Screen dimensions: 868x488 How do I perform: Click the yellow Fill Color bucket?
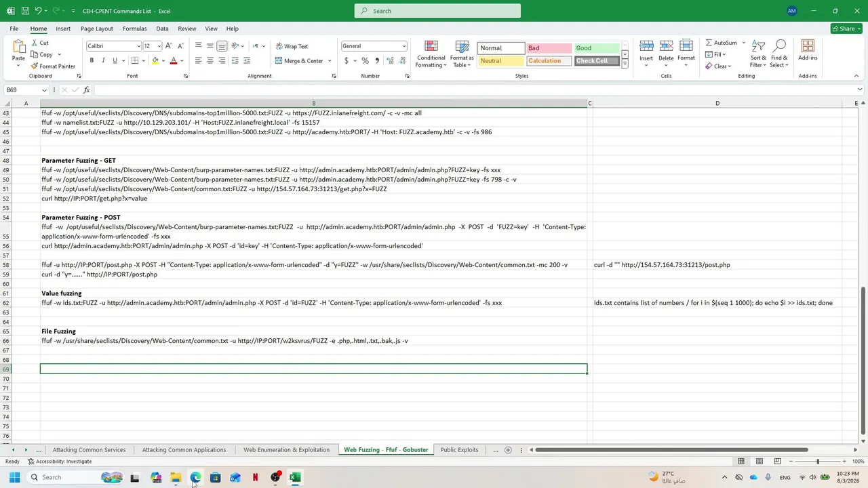[155, 60]
